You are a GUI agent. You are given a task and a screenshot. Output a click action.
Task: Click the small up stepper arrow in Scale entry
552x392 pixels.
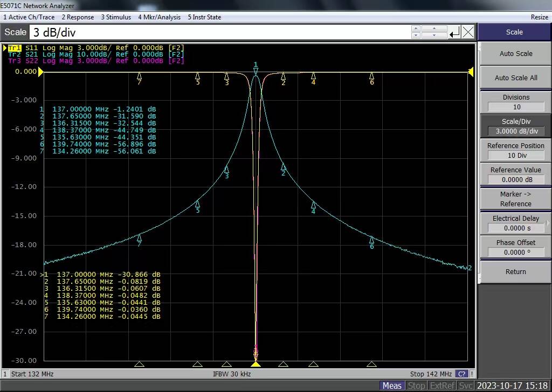(416, 29)
